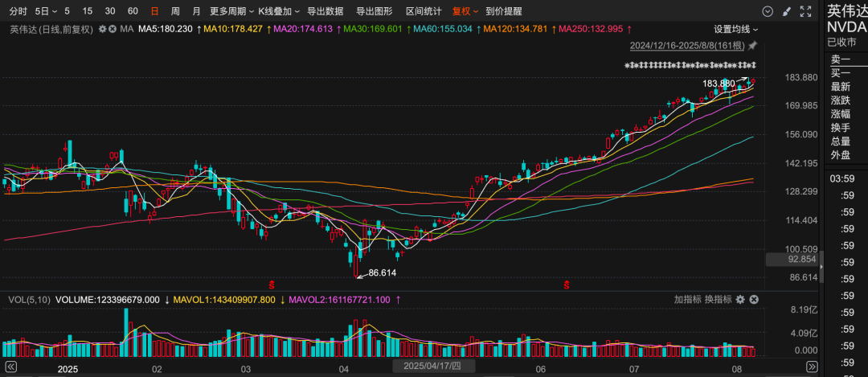Click the 加指标 add indicator button
The height and width of the screenshot is (377, 868).
(x=688, y=299)
